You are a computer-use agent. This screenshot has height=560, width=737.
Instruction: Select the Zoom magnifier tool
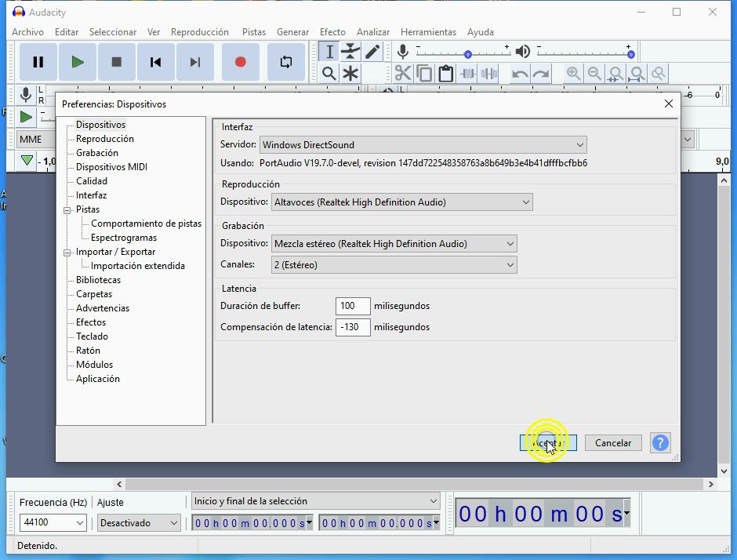329,74
